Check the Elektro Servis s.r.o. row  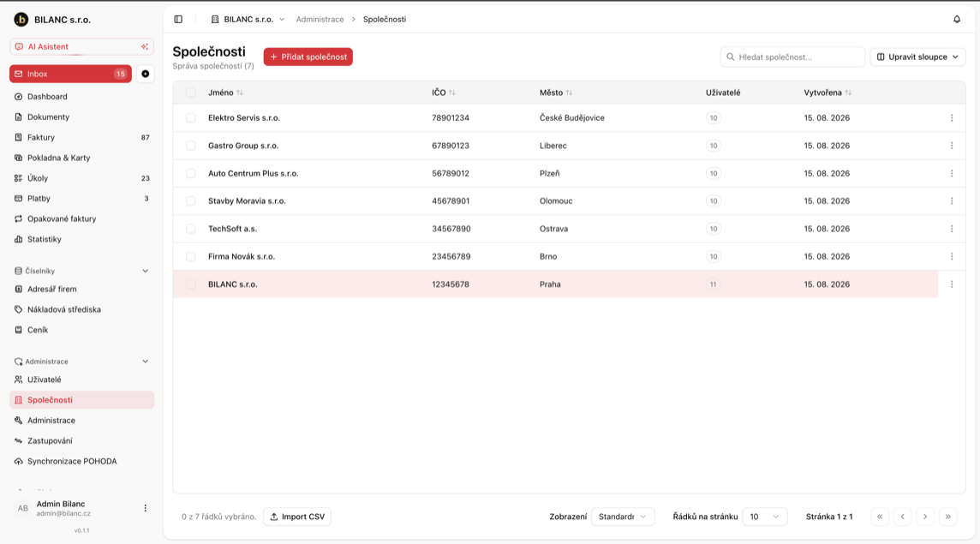click(x=191, y=117)
